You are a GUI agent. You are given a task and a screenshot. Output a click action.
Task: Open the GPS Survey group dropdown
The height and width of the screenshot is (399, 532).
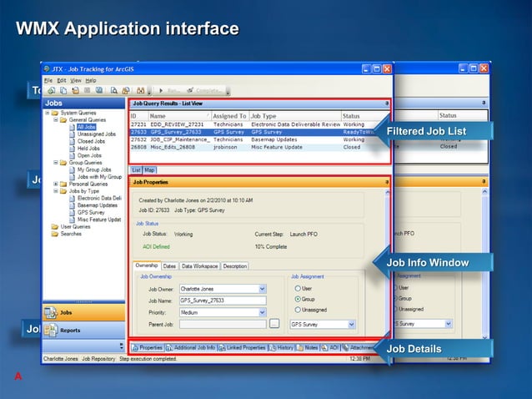(351, 324)
